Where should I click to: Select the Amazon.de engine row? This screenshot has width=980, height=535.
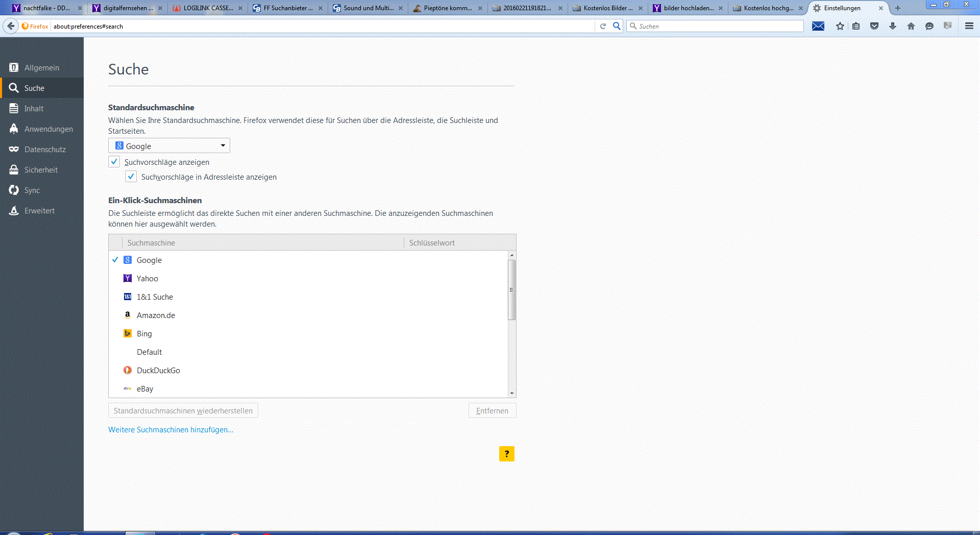pos(308,315)
